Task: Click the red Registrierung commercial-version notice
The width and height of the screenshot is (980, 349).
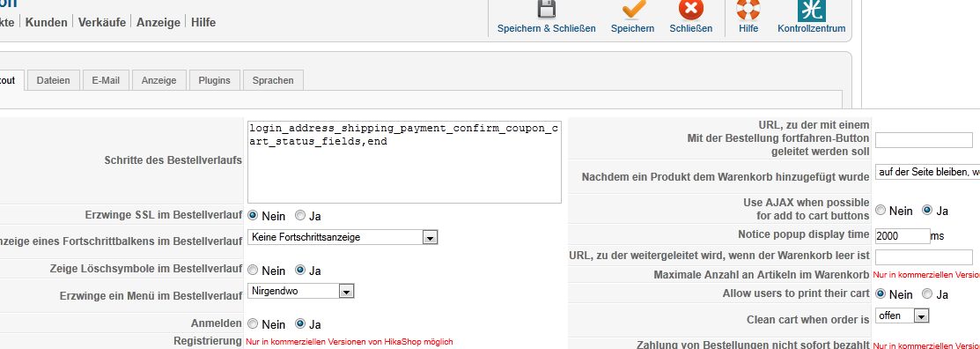Action: (x=350, y=341)
